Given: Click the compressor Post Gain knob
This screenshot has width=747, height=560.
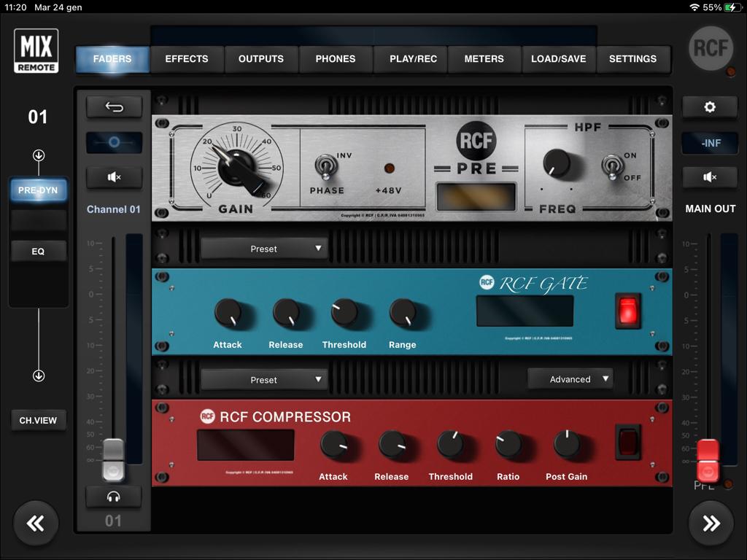Looking at the screenshot, I should 568,446.
